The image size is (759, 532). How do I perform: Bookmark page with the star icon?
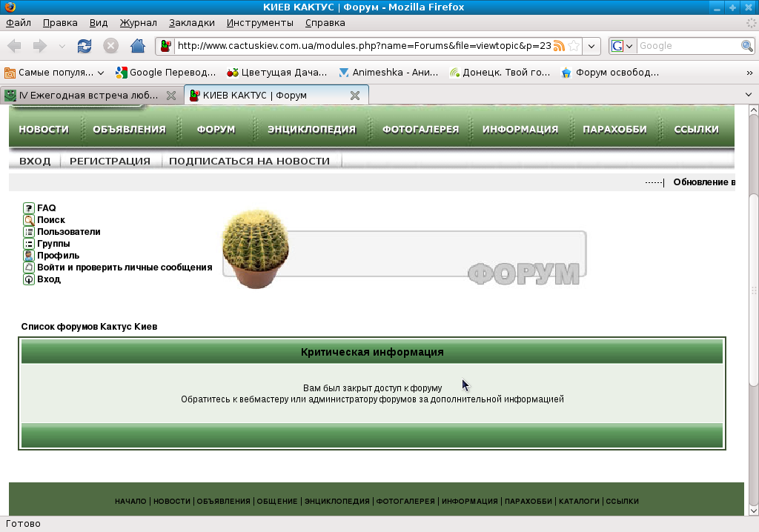[574, 46]
